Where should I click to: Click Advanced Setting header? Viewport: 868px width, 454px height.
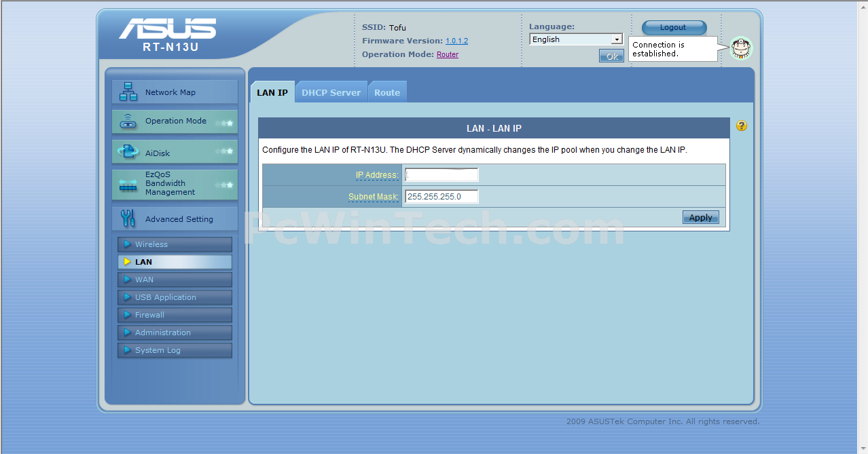click(x=175, y=219)
